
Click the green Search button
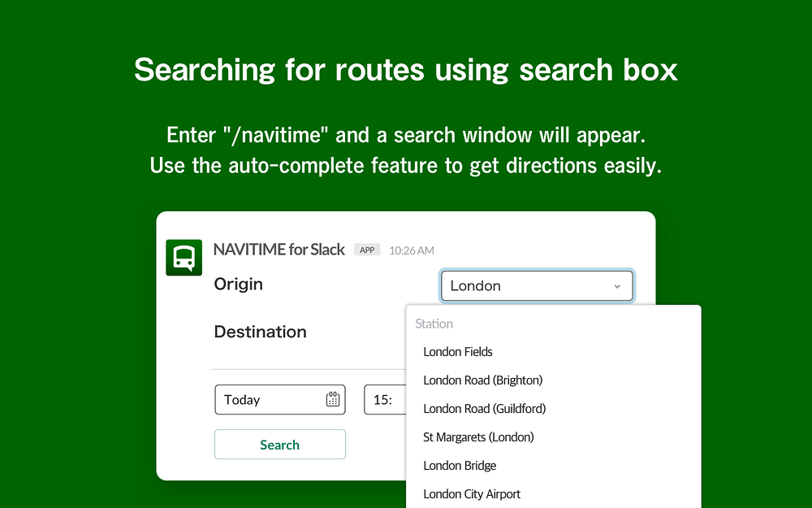pyautogui.click(x=280, y=445)
